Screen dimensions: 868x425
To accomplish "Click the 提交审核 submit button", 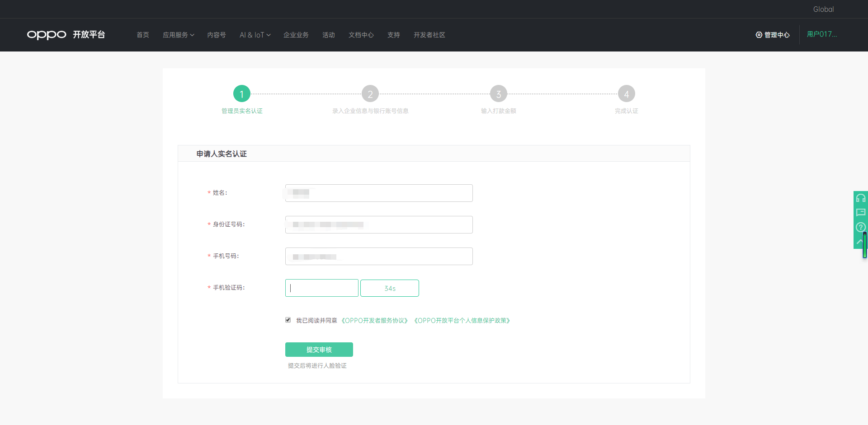I will (x=319, y=350).
